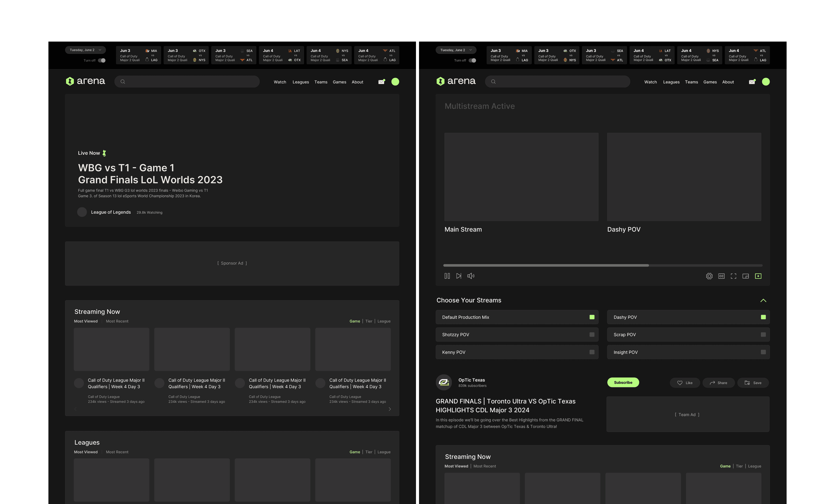
Task: Collapse the Choose Your Streams section
Action: (763, 300)
